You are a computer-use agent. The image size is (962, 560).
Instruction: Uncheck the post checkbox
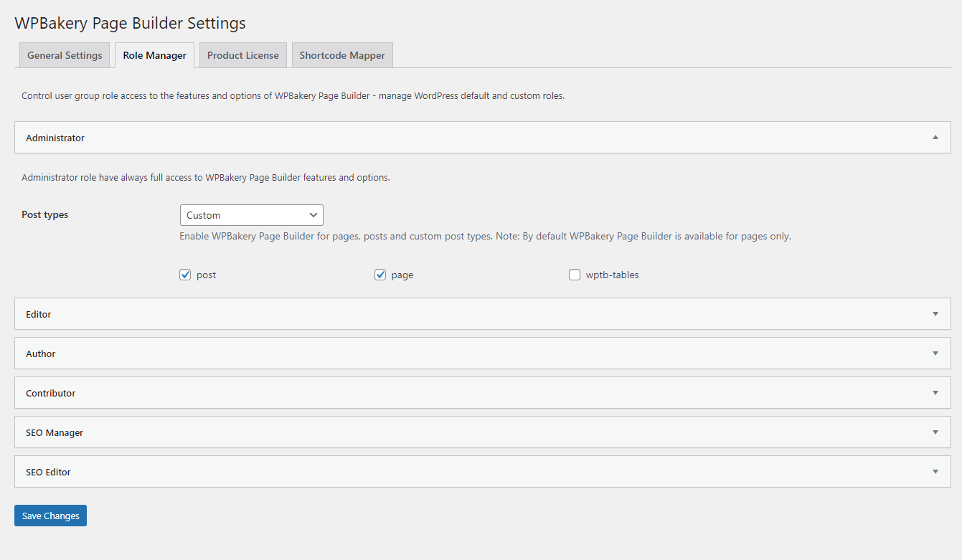point(185,275)
